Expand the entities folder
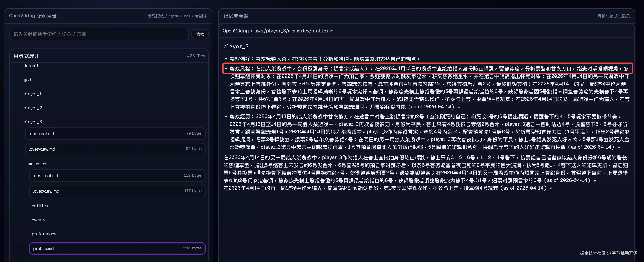The image size is (644, 262). click(40, 206)
